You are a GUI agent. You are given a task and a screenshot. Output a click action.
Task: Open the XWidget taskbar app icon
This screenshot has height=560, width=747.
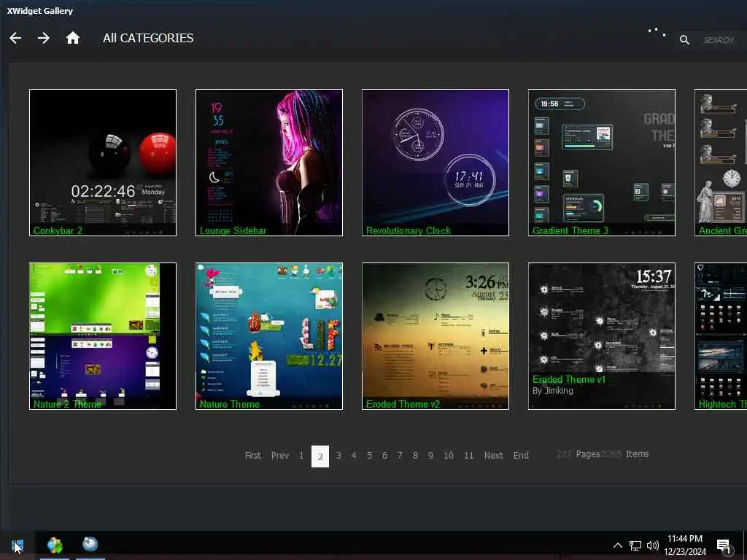[x=90, y=544]
